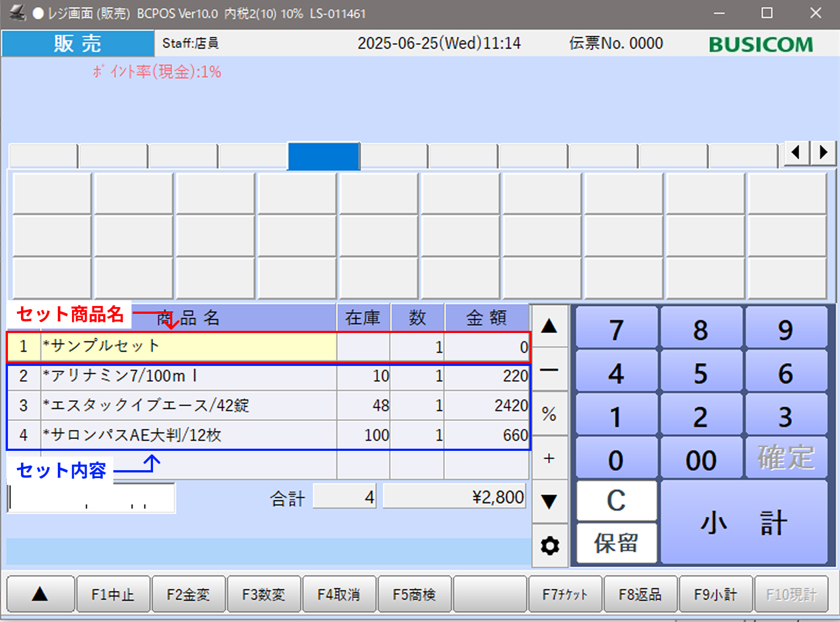Select the first empty category tab
The image size is (840, 622).
[43, 156]
